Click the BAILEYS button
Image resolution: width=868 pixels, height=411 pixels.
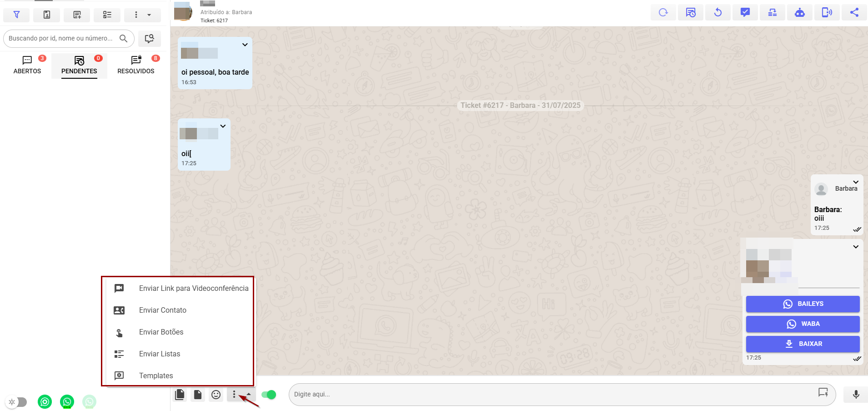tap(803, 304)
